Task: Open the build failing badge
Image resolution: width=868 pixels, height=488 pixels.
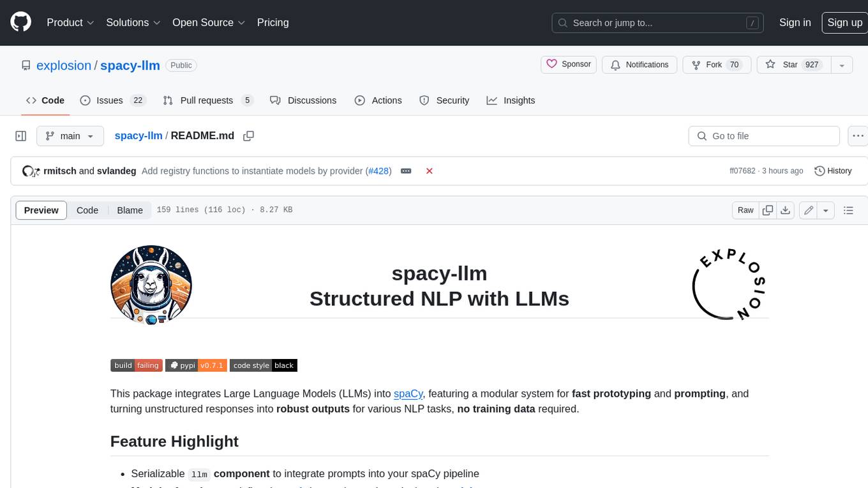Action: [x=137, y=365]
